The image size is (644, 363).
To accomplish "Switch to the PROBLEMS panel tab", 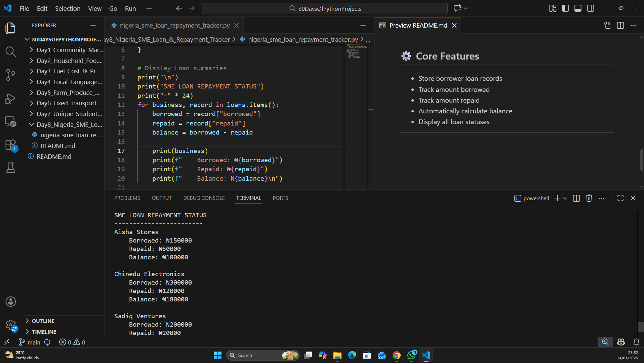I will 127,198.
